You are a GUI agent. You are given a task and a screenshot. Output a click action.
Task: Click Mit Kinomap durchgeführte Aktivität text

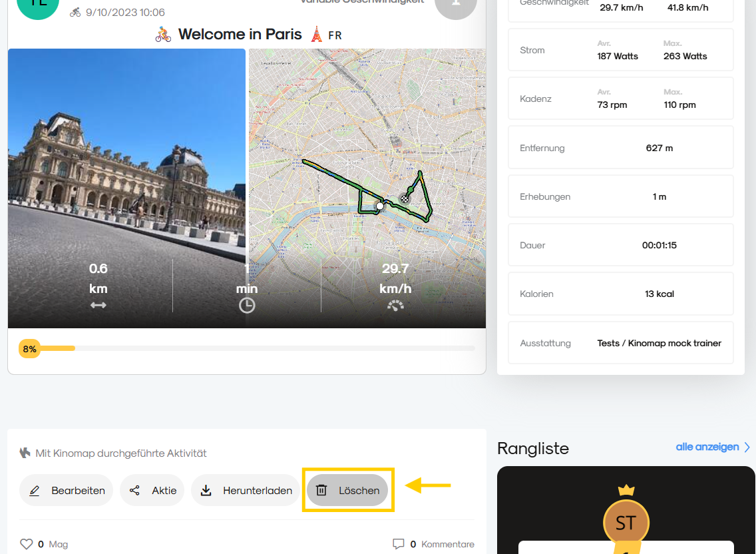tap(121, 453)
